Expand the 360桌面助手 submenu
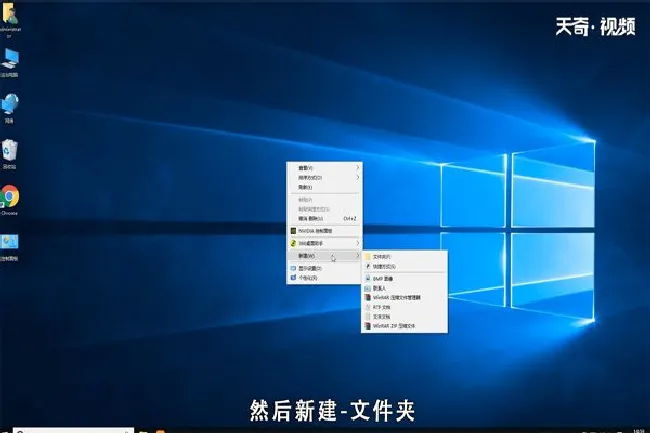 pos(324,243)
